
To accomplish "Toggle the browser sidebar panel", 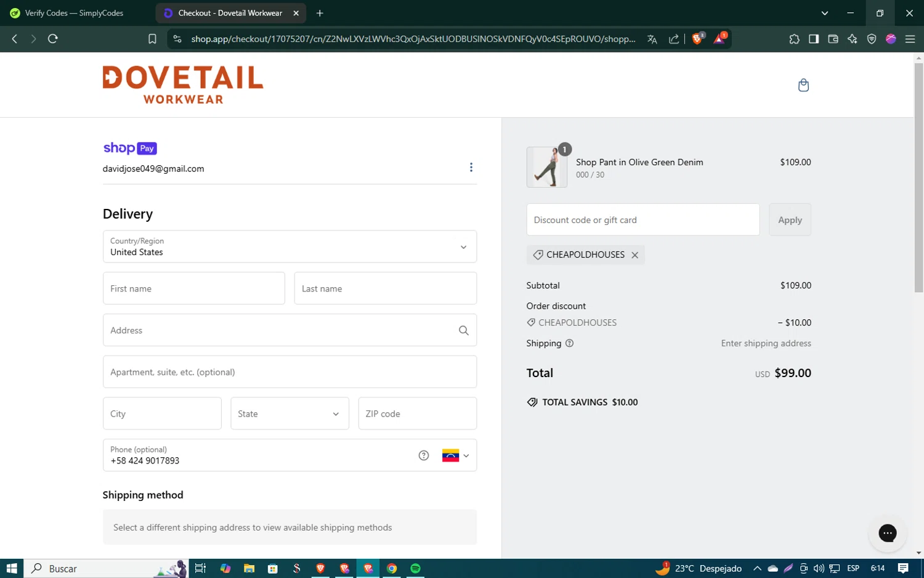I will tap(814, 39).
